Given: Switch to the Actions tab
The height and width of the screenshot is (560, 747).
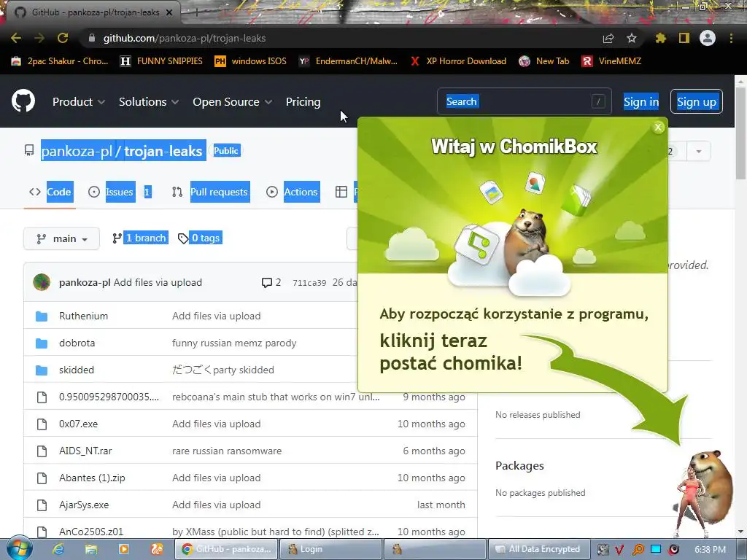Looking at the screenshot, I should coord(292,192).
